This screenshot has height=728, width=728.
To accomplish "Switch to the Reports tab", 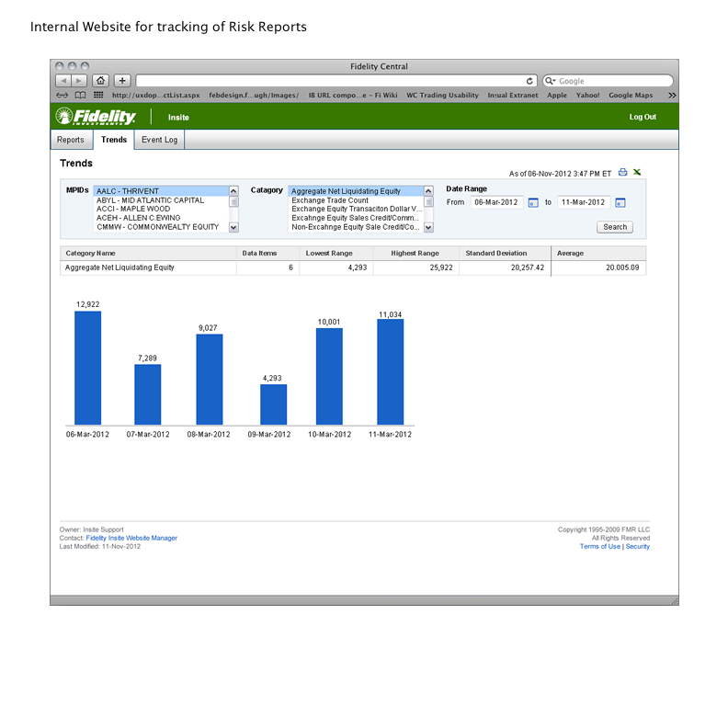I will click(71, 140).
